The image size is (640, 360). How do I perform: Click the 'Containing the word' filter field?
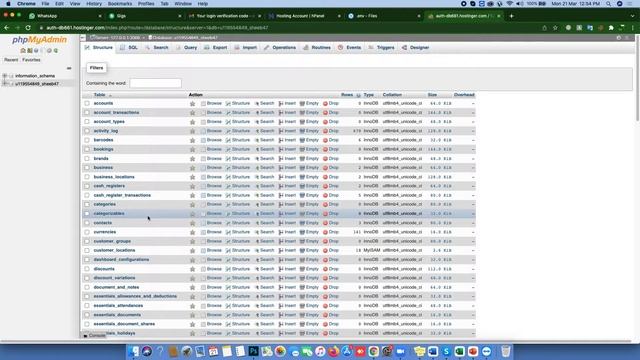pyautogui.click(x=156, y=83)
